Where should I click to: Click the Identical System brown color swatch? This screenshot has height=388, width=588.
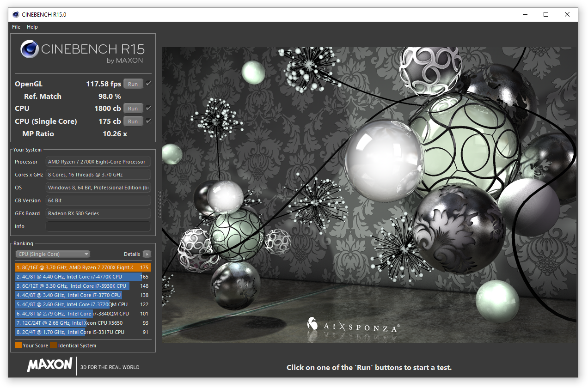click(53, 346)
